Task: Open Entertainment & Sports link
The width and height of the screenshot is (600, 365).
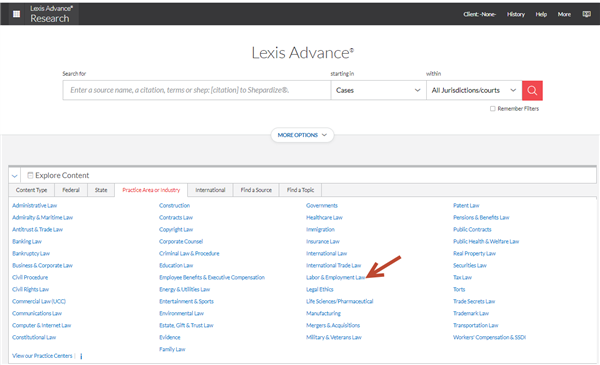Action: [x=186, y=301]
